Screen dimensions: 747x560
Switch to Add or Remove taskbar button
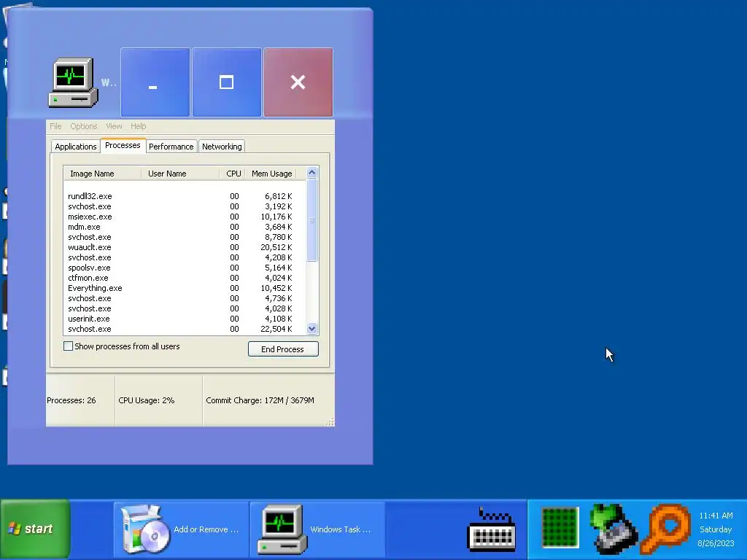(181, 529)
